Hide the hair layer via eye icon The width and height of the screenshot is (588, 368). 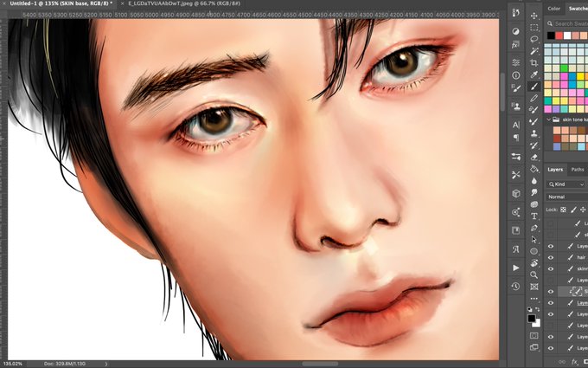(551, 258)
